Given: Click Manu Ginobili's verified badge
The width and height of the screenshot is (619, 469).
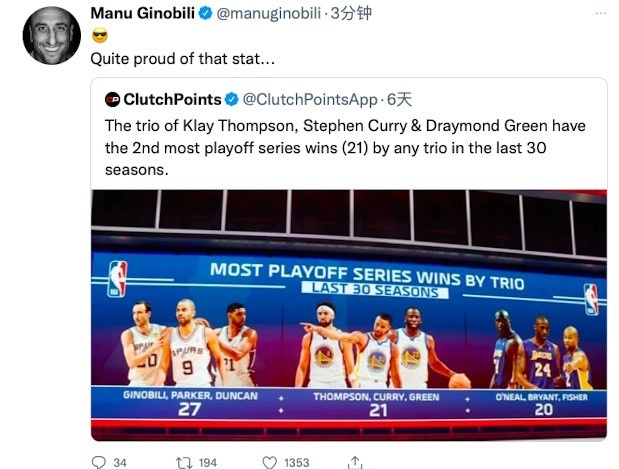Looking at the screenshot, I should point(205,14).
